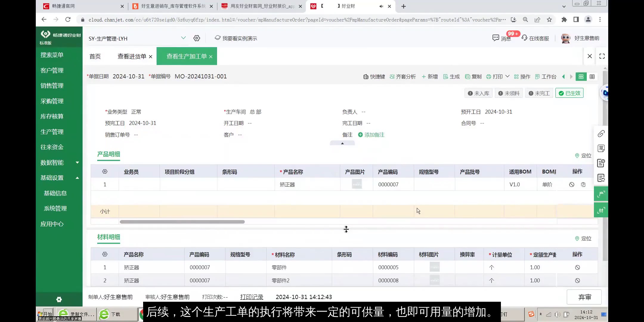The width and height of the screenshot is (644, 322).
Task: Select the green 产 product scan icon
Action: click(x=601, y=193)
